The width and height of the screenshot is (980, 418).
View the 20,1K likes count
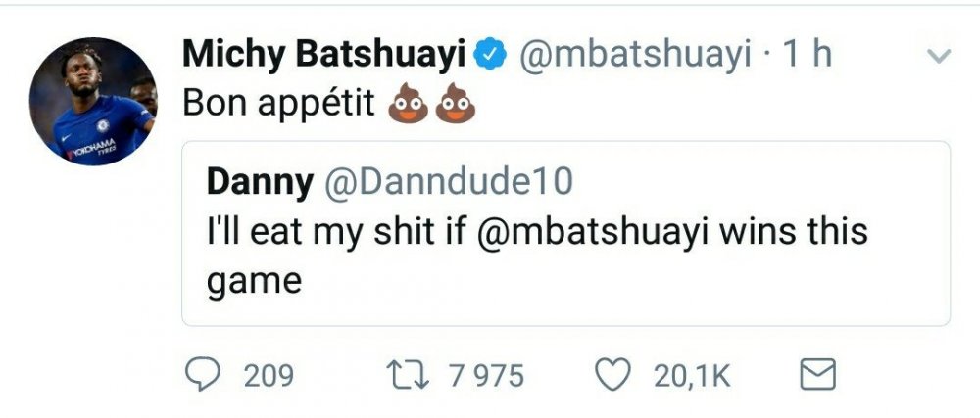(x=692, y=376)
